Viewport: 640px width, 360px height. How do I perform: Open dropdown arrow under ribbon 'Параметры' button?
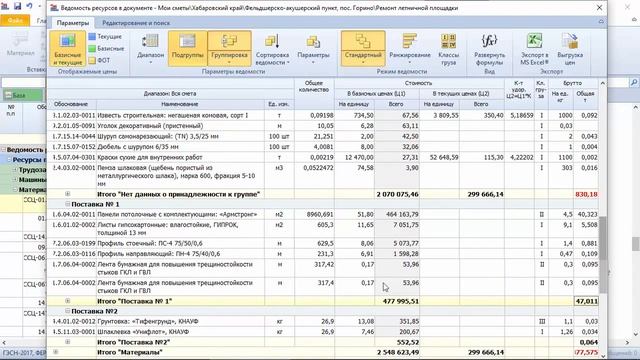(313, 62)
